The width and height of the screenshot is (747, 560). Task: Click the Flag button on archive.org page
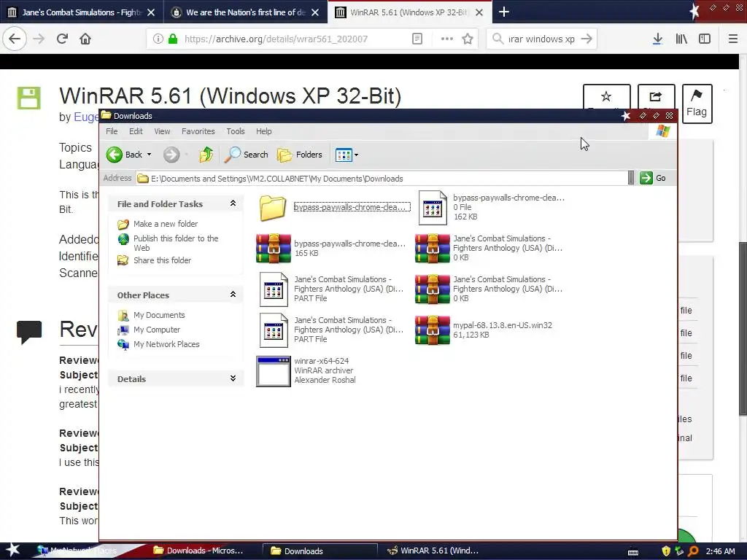(x=697, y=104)
